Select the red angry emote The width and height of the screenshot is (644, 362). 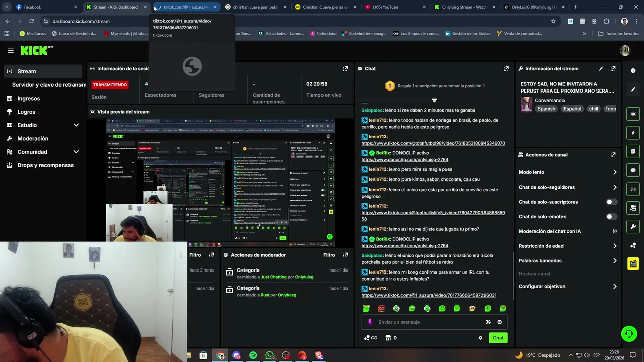pyautogui.click(x=381, y=308)
